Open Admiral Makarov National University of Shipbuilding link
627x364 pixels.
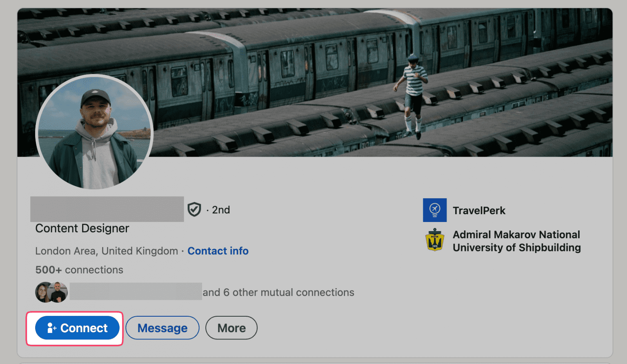[x=516, y=241]
